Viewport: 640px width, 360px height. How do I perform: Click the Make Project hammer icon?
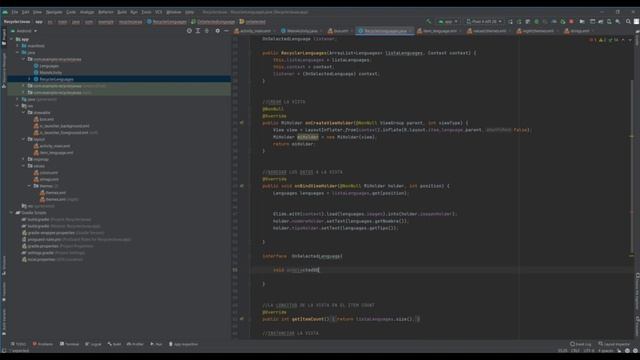tap(429, 22)
